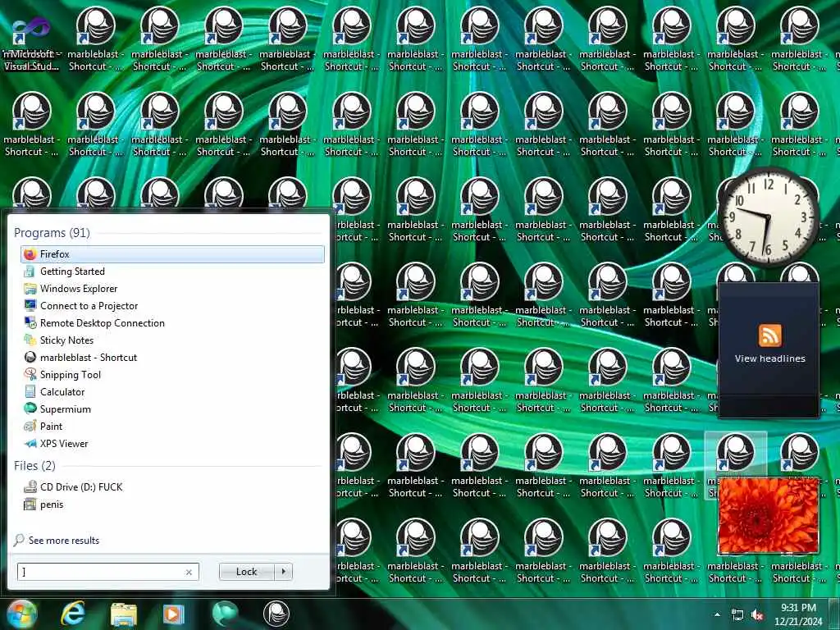Click the Lock button
The image size is (840, 630).
pyautogui.click(x=246, y=572)
